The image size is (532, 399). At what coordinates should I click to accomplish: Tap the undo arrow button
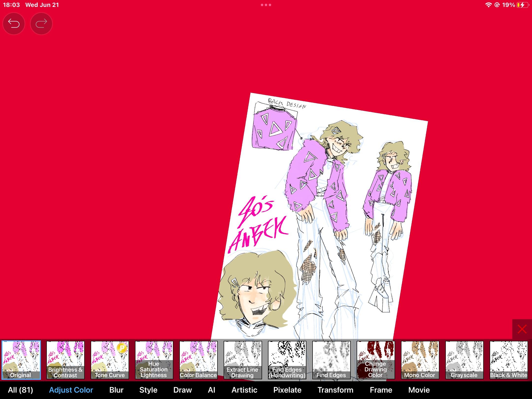(14, 24)
